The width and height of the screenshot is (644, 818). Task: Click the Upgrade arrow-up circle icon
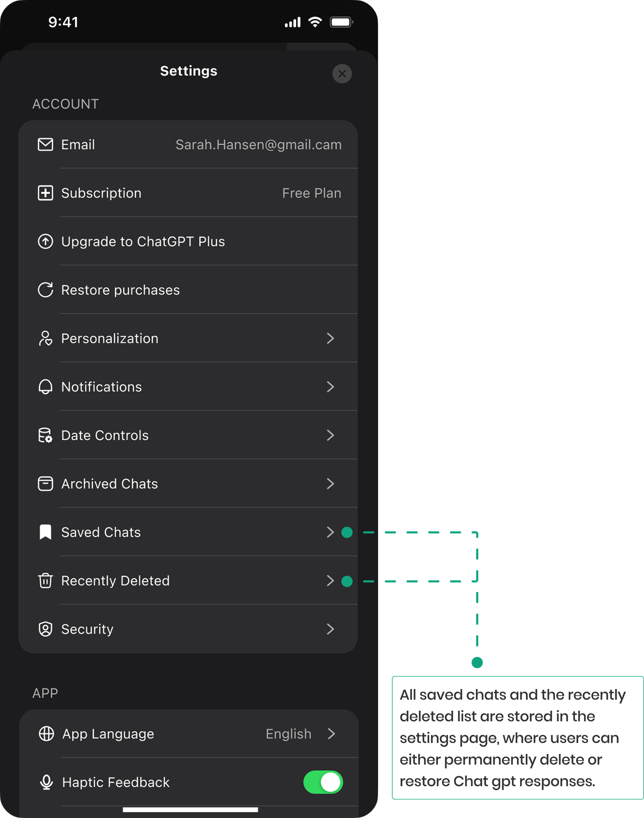pos(45,241)
